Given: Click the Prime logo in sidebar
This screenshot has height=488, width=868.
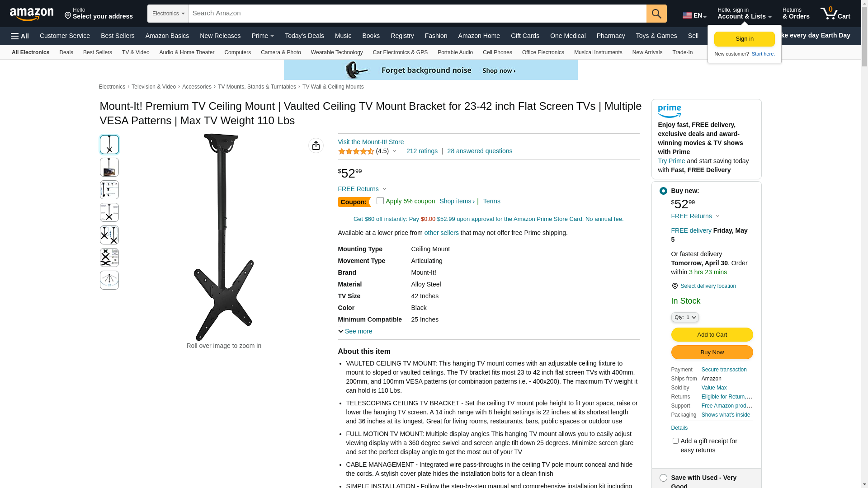Looking at the screenshot, I should tap(669, 111).
